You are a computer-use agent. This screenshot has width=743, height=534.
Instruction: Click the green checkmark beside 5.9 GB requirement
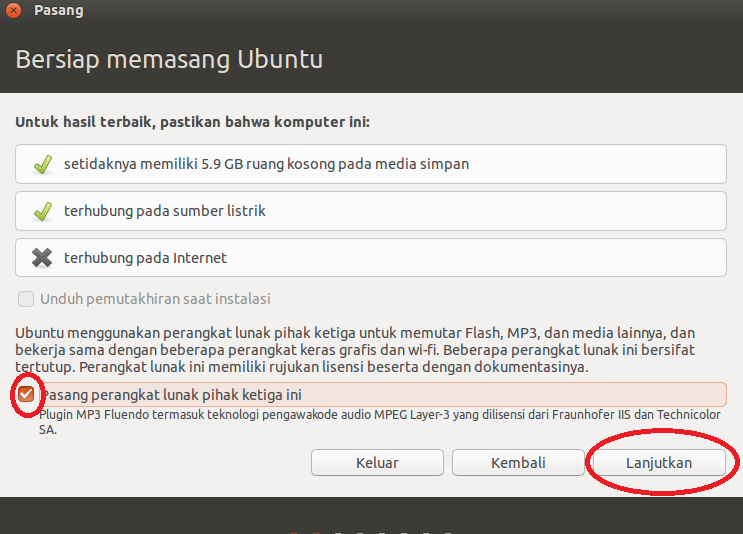coord(43,164)
